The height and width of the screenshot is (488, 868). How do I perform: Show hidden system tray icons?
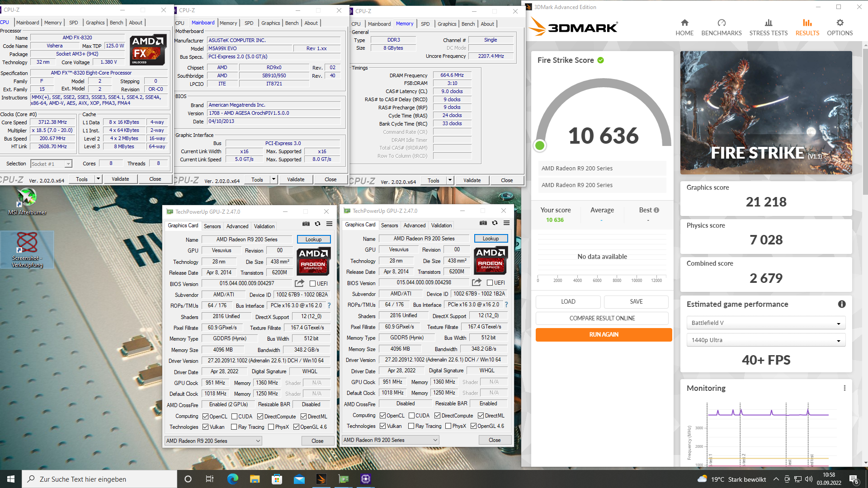[x=776, y=479]
